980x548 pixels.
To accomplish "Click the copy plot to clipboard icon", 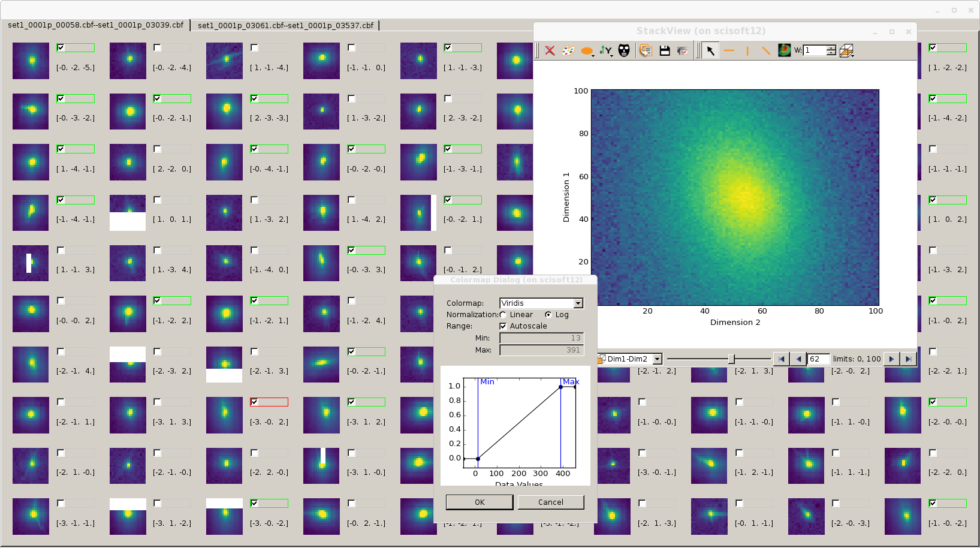I will coord(646,51).
